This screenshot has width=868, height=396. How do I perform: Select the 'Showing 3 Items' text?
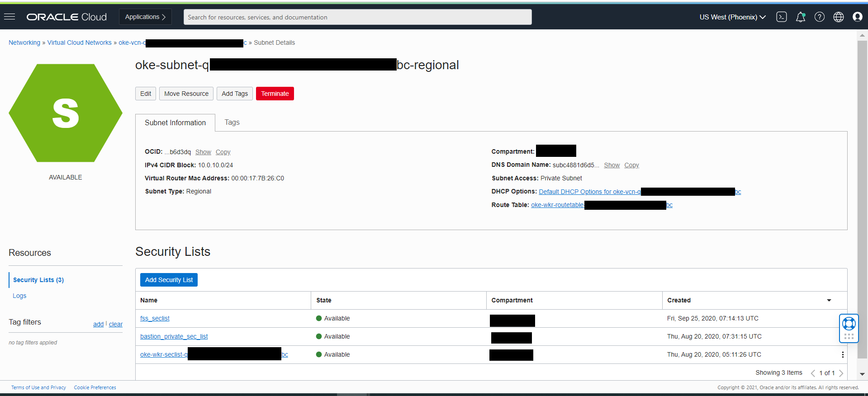(779, 372)
